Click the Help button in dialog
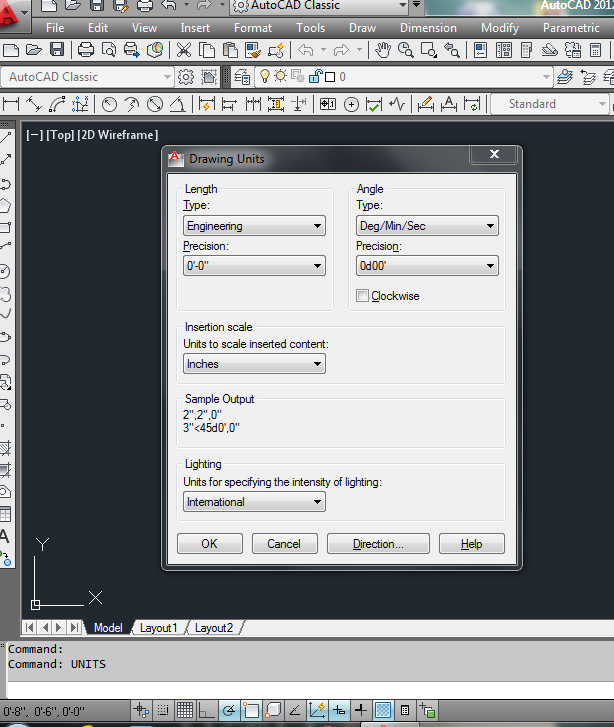The height and width of the screenshot is (727, 614). coord(472,544)
